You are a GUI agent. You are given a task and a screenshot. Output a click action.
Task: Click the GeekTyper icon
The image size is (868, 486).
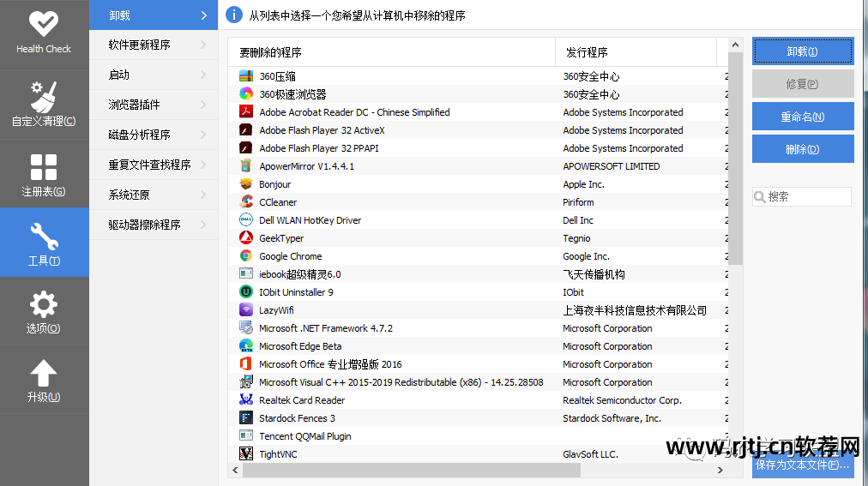click(x=246, y=237)
